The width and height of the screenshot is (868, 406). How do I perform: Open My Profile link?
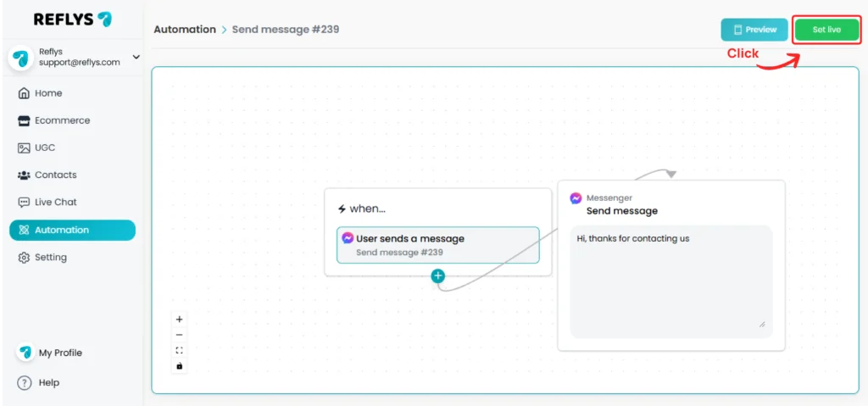click(60, 353)
